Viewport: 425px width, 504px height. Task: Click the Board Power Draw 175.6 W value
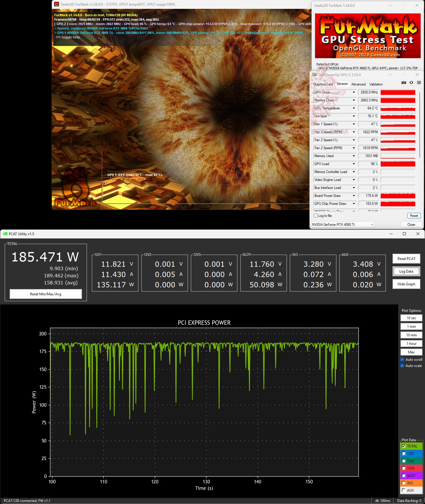tap(369, 196)
